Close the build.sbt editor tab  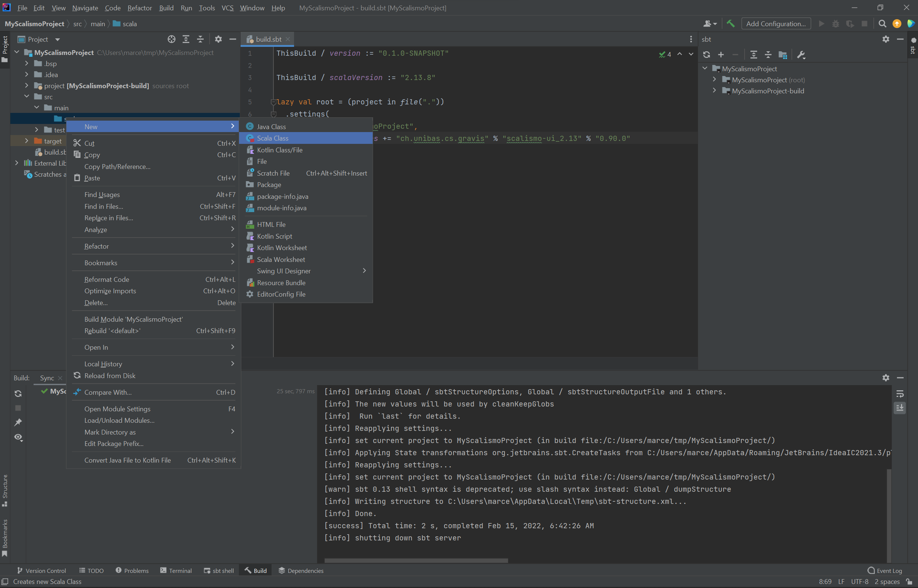pyautogui.click(x=288, y=39)
